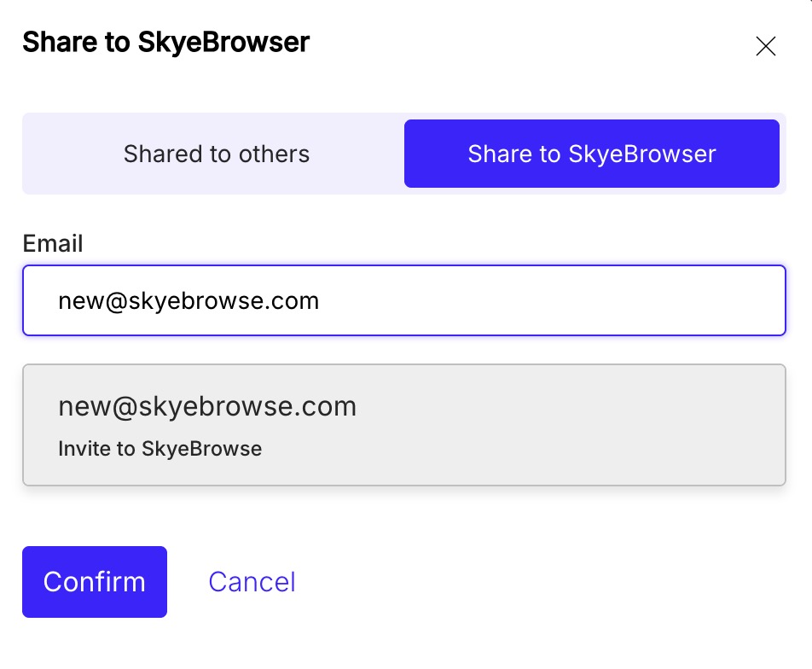Click the Share to SkyeBrowser dialog title

(x=165, y=42)
